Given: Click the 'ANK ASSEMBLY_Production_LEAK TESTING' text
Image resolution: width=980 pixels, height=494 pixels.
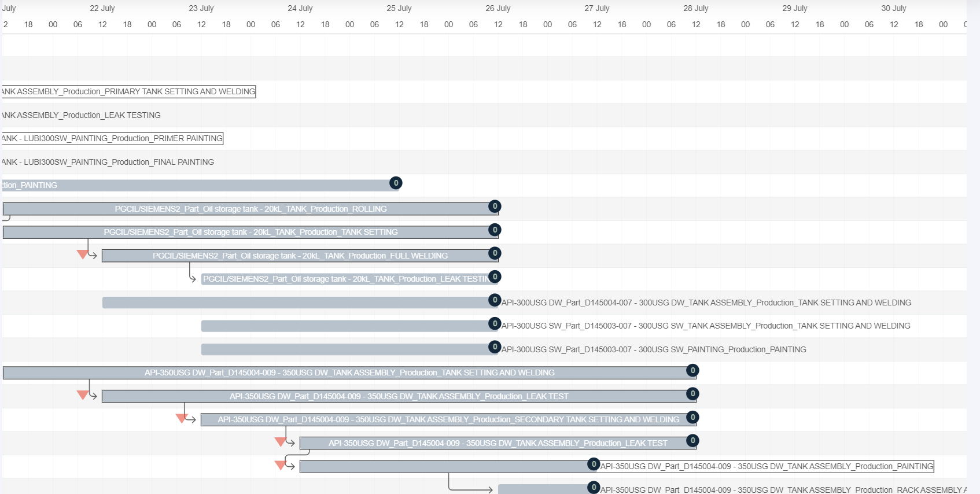Looking at the screenshot, I should coord(82,115).
